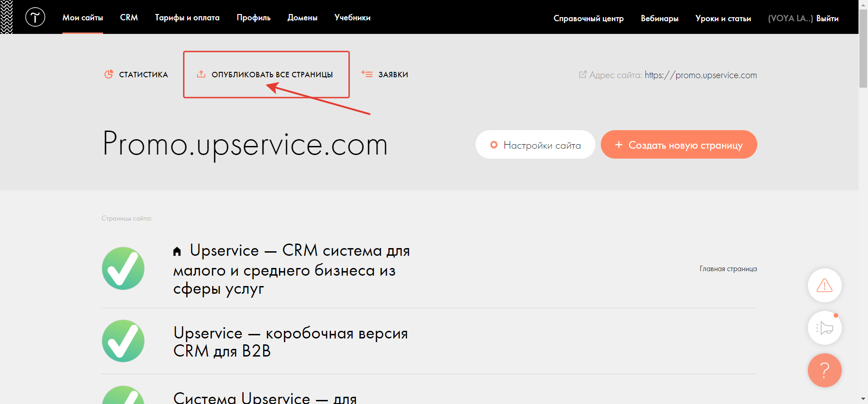Click ОПУБЛИКОВАТЬ ВСЕ СТРАНИЦЫ
Viewport: 868px width, 404px height.
[272, 75]
